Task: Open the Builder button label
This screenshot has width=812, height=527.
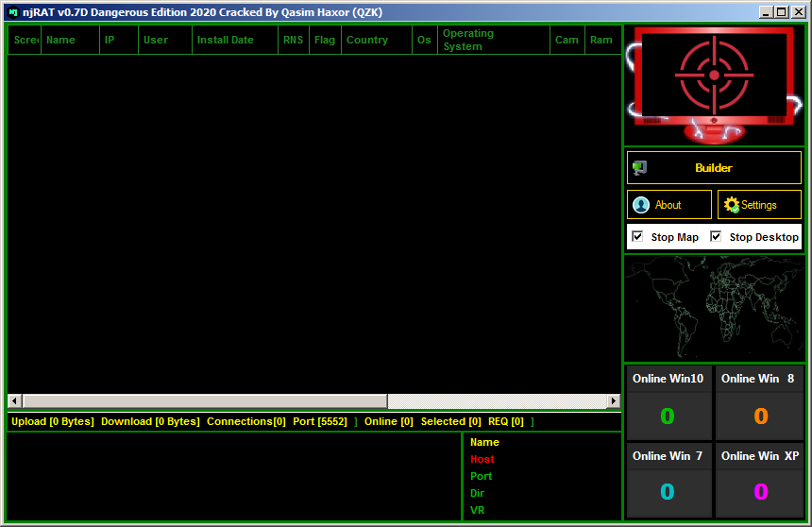Action: click(714, 168)
